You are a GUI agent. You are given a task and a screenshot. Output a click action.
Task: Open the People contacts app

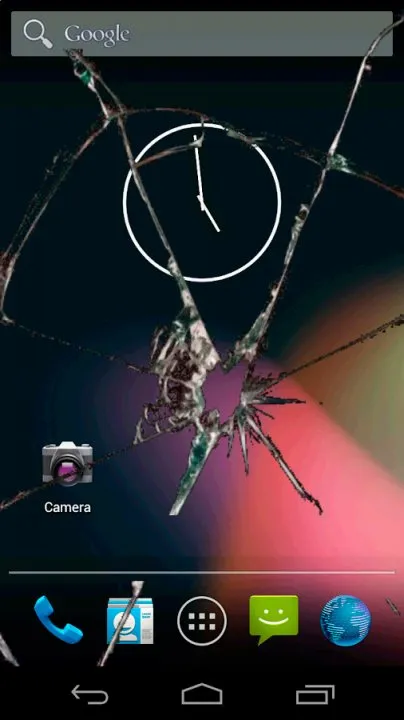click(130, 621)
